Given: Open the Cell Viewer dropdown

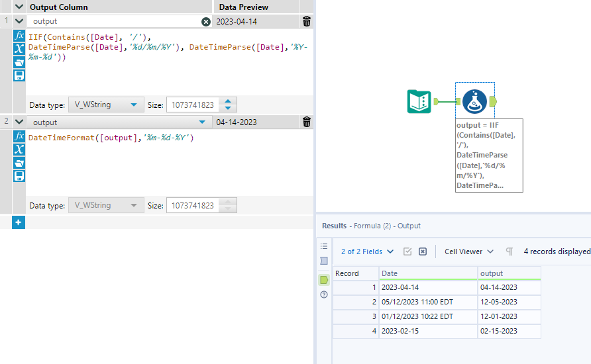Looking at the screenshot, I should [x=469, y=251].
